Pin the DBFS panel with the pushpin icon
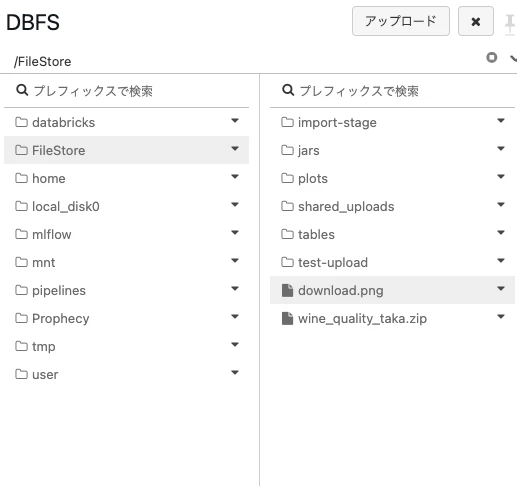The width and height of the screenshot is (517, 486). click(x=510, y=24)
